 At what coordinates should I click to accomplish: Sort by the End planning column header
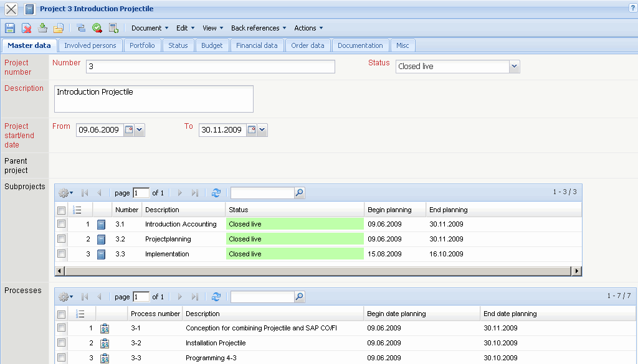point(448,210)
